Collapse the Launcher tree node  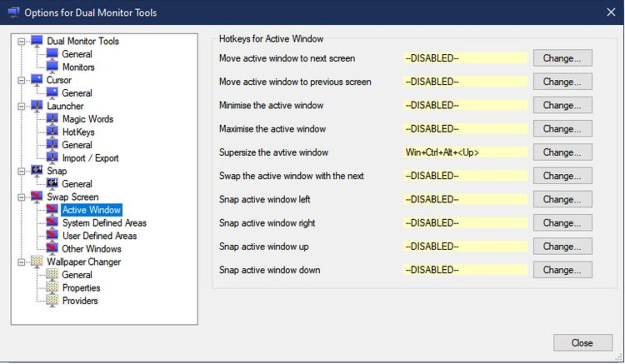(x=21, y=106)
